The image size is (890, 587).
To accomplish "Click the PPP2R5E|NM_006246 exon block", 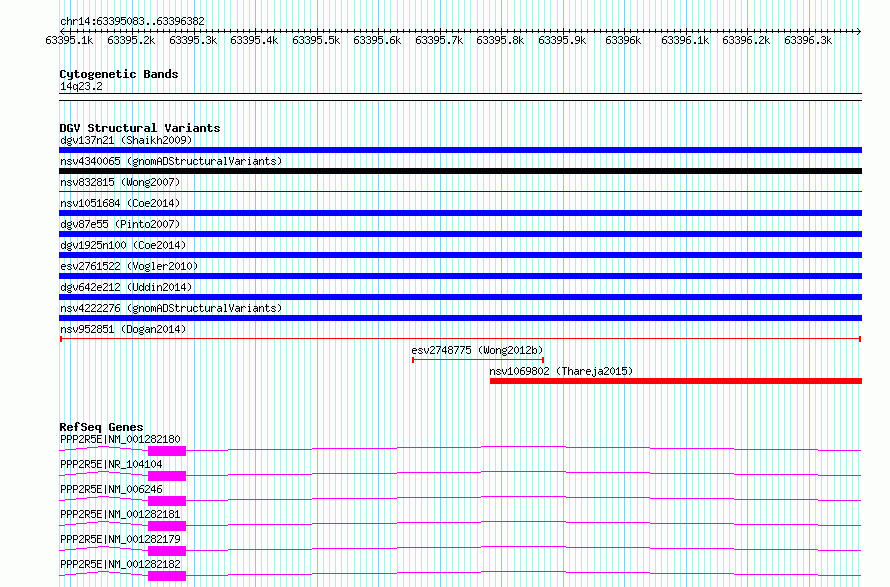I will coord(167,501).
